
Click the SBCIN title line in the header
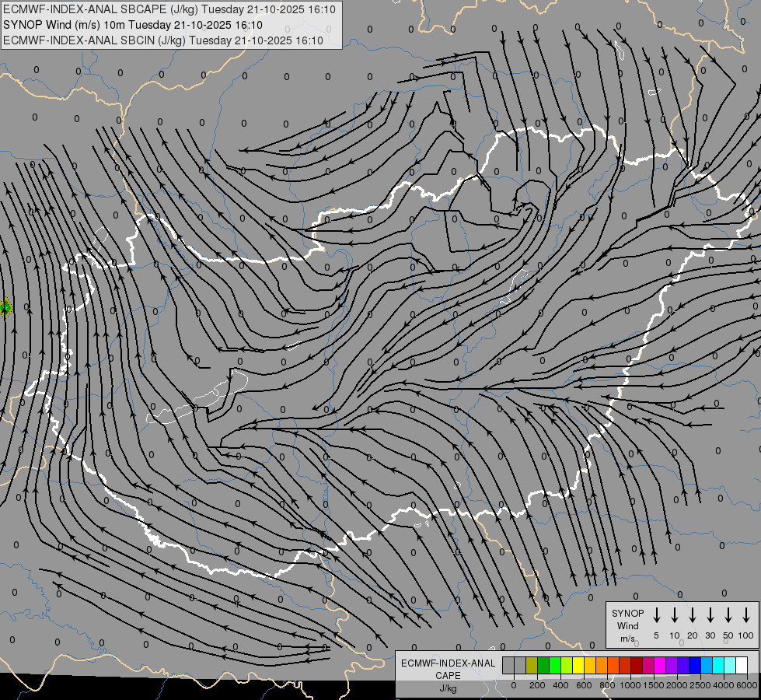click(x=163, y=40)
